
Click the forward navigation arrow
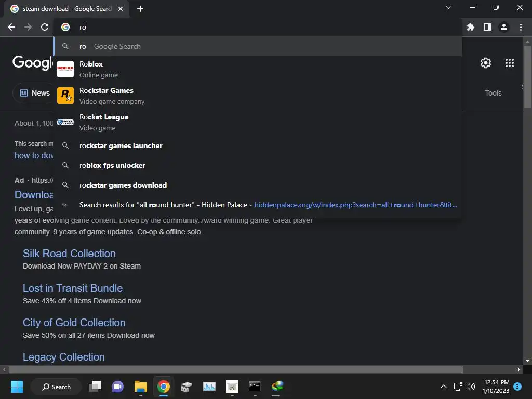[x=28, y=27]
